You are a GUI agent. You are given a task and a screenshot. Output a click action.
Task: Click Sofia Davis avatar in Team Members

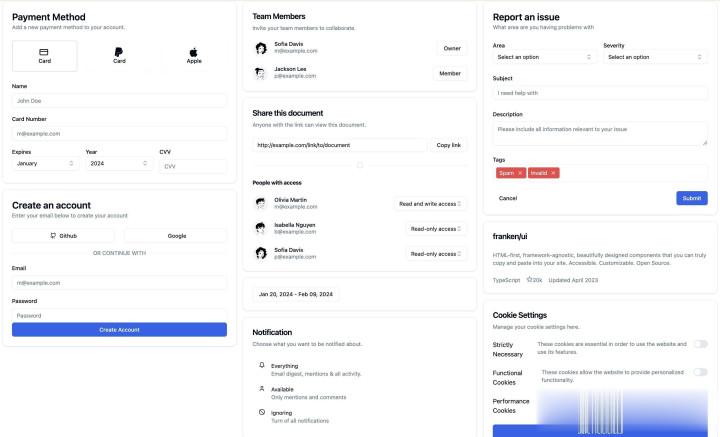tap(261, 48)
